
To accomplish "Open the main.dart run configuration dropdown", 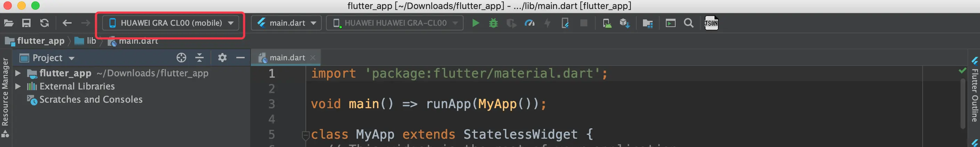I will pyautogui.click(x=286, y=23).
